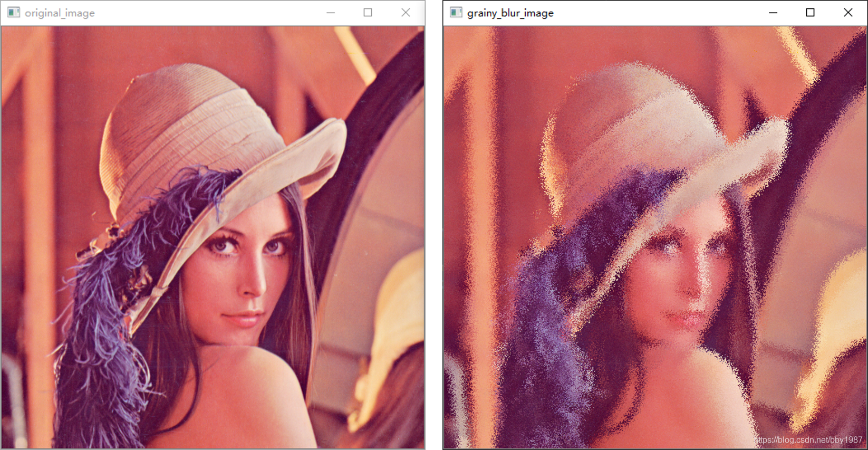Select the grainy_blur_image title text
The image size is (868, 450).
point(510,13)
